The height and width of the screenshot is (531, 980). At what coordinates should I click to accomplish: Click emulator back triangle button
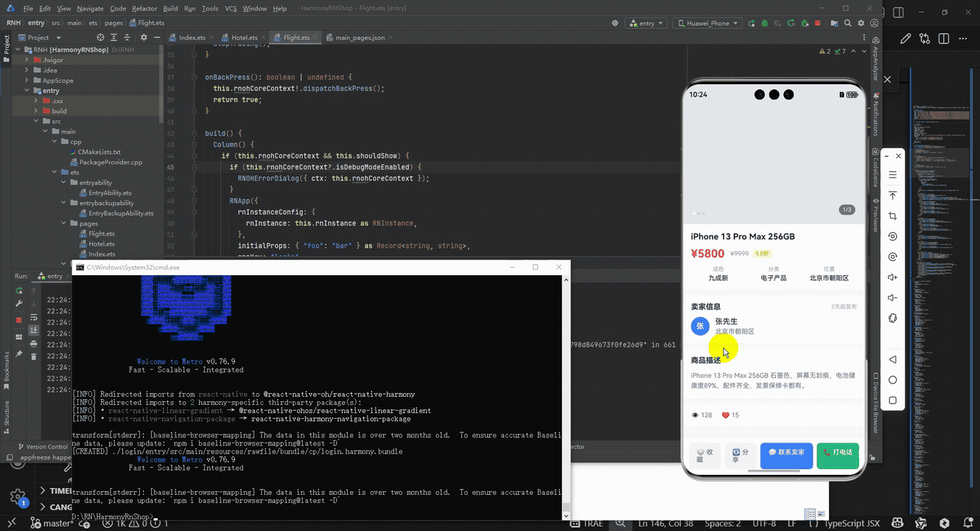click(x=892, y=359)
